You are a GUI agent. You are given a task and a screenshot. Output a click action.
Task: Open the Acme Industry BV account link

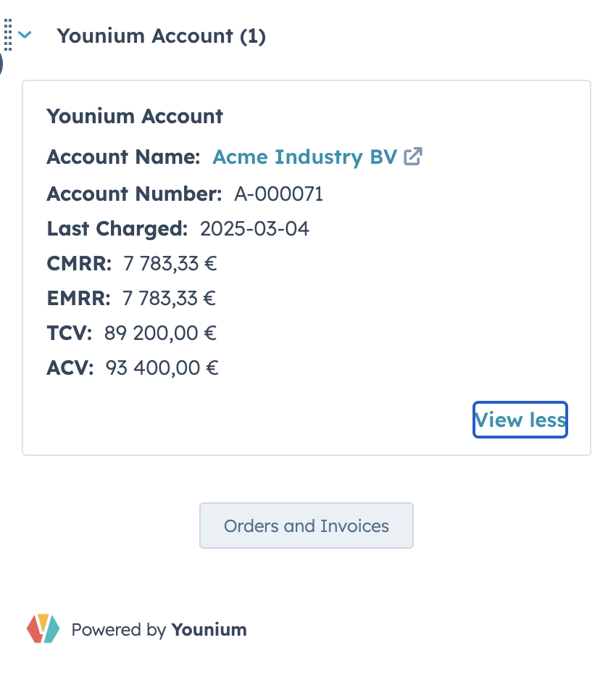point(304,157)
